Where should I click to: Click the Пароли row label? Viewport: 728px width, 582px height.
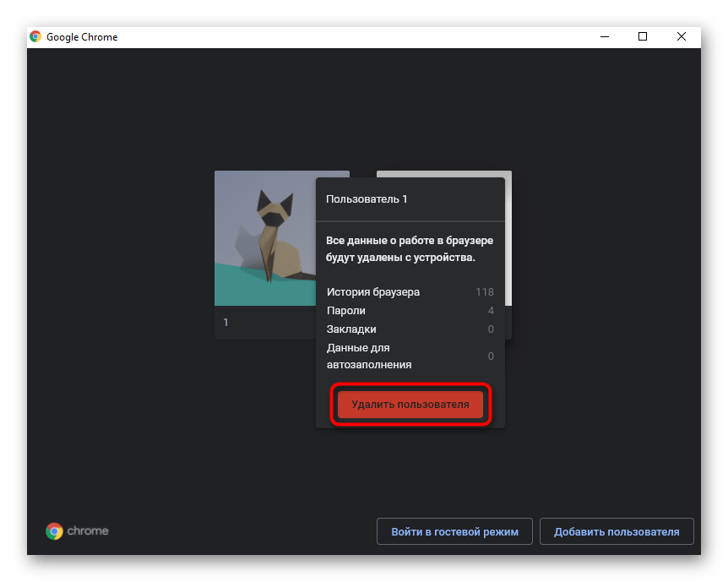pyautogui.click(x=346, y=311)
